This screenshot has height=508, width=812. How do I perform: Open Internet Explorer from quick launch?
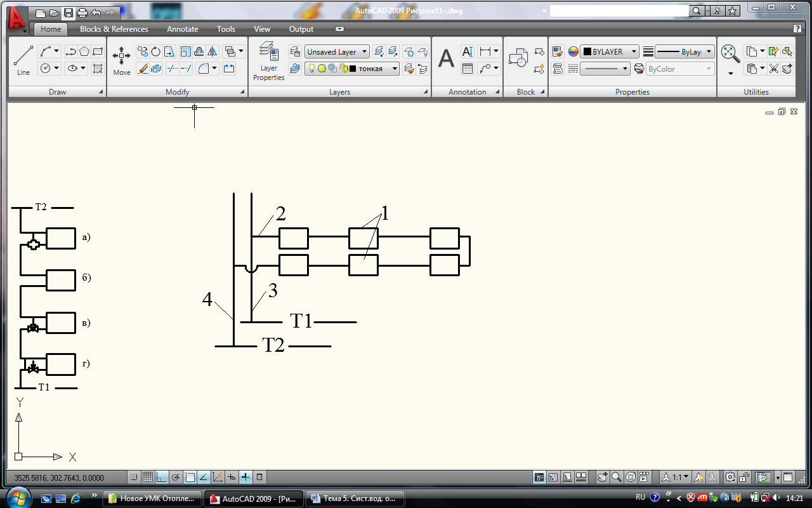(x=76, y=498)
